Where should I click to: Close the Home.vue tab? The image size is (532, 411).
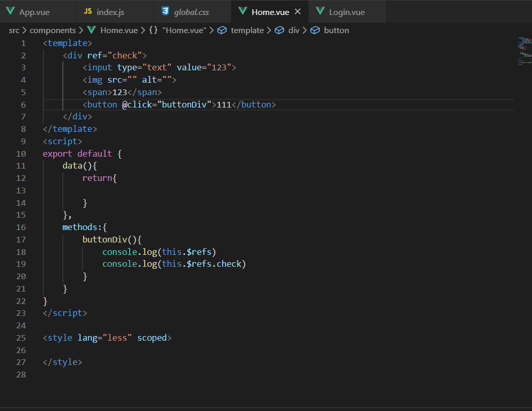[298, 11]
